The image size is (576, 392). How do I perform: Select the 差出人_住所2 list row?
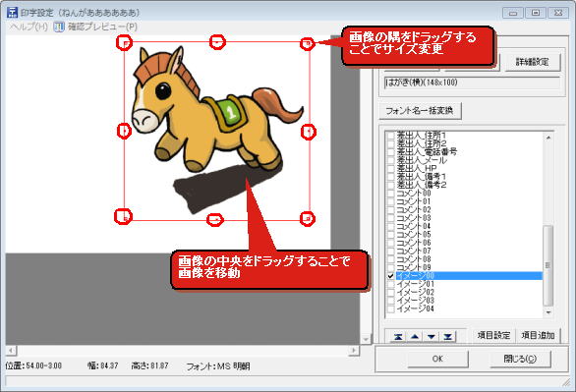coord(468,143)
